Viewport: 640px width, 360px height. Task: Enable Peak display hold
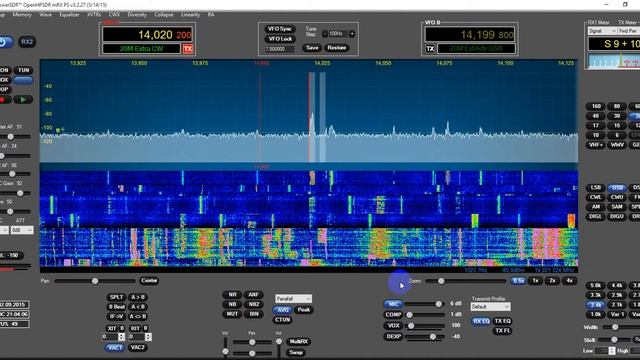pyautogui.click(x=303, y=310)
